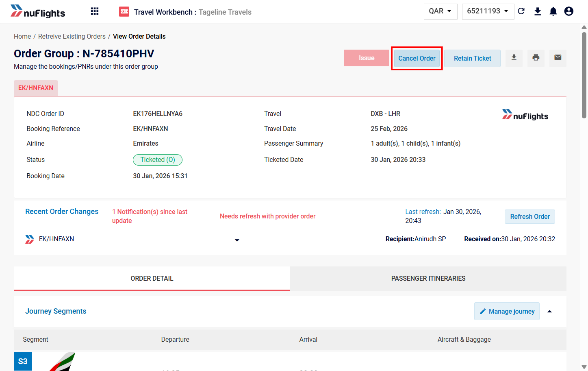Click the refresh icon in top bar

coord(521,11)
